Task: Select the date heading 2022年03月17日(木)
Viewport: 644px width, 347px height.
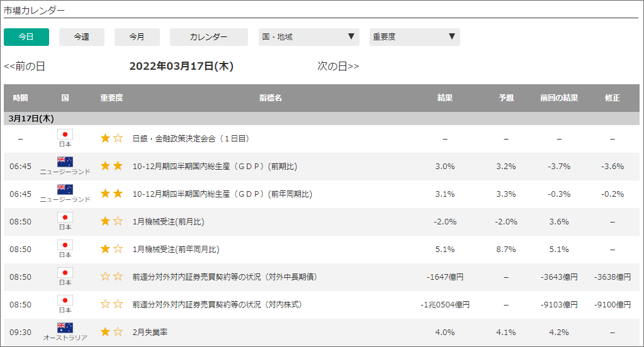Action: click(x=181, y=66)
